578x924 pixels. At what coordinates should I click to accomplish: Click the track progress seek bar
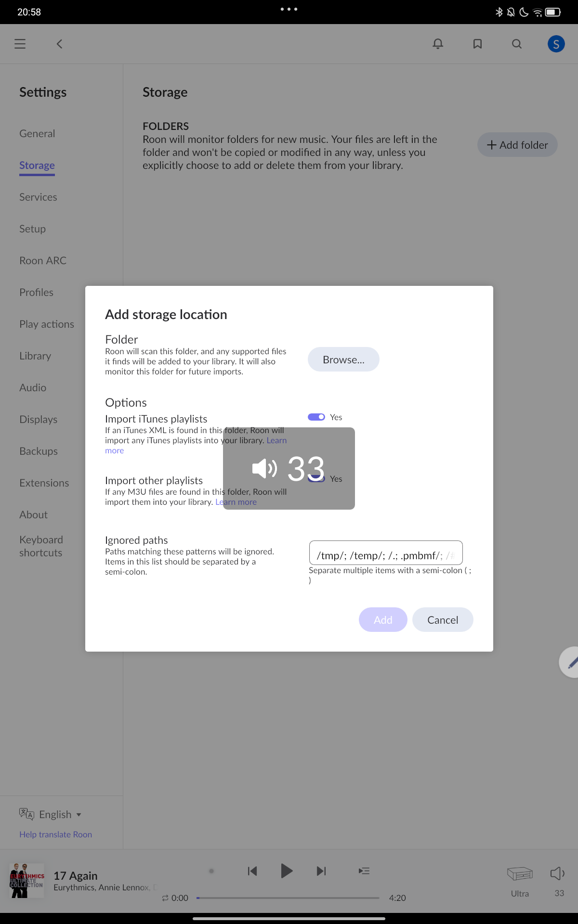click(288, 898)
